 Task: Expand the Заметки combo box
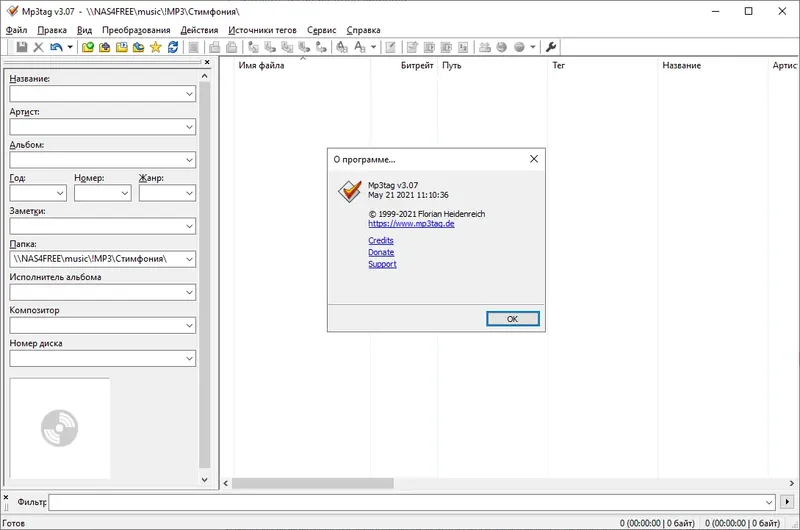[x=189, y=226]
